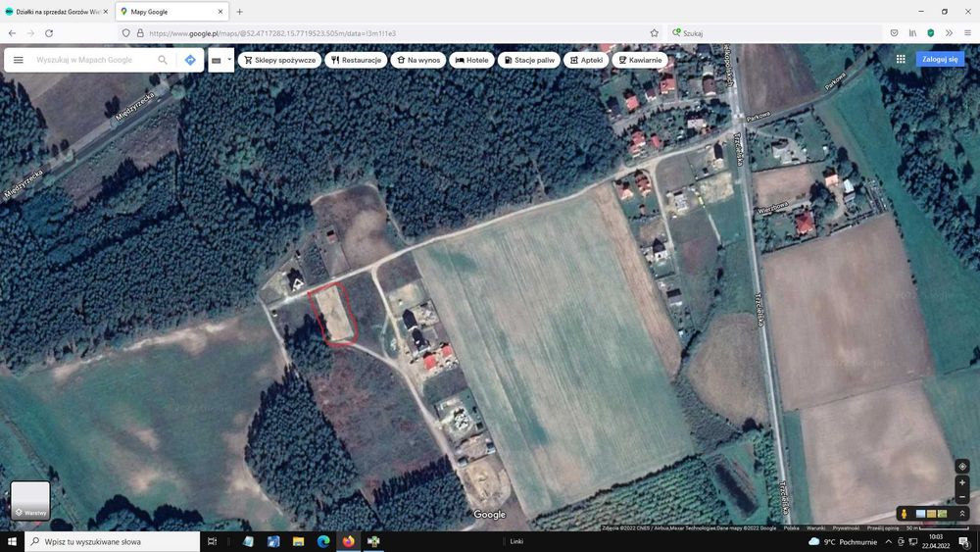The height and width of the screenshot is (552, 980).
Task: Zoom in the map with plus button
Action: click(x=962, y=482)
